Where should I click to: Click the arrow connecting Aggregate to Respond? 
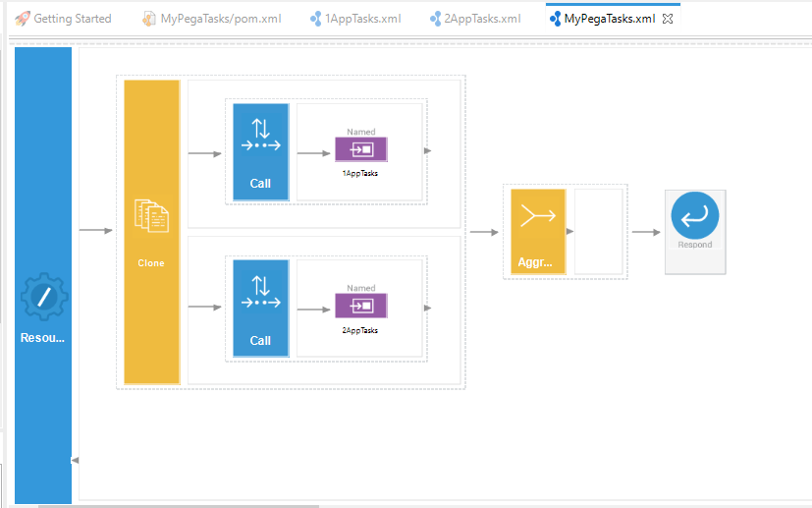pyautogui.click(x=645, y=232)
